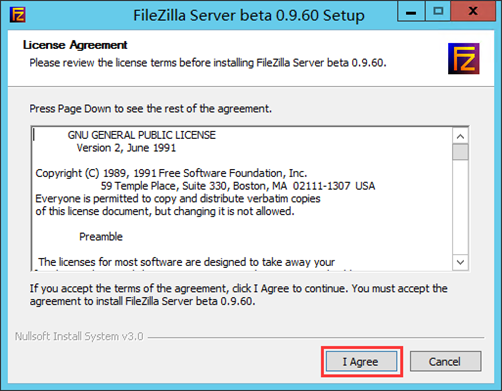Click the GNU GENERAL PUBLIC LICENSE heading line
The width and height of the screenshot is (502, 391).
pos(142,135)
